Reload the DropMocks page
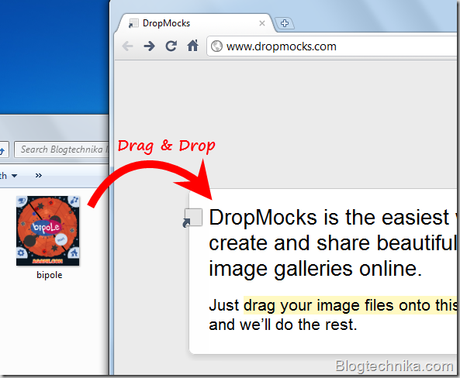The width and height of the screenshot is (460, 378). click(171, 46)
